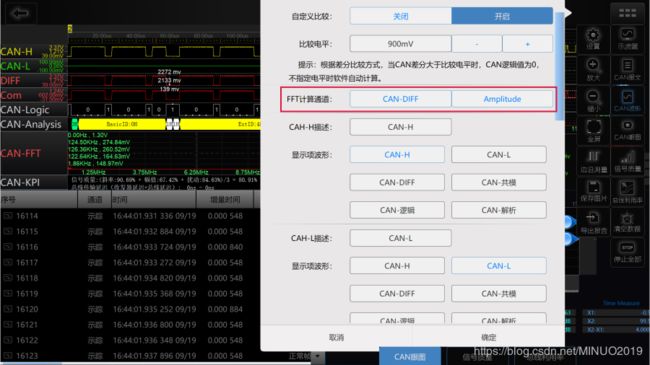Select CAN-DIFF for the CAN-H display waveform
Screen dimensions: 650x365
pos(397,182)
